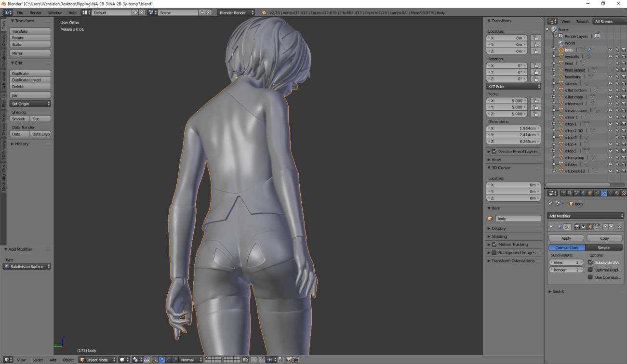Open the Help menu
Viewport: 627px width, 364px height.
coord(72,13)
